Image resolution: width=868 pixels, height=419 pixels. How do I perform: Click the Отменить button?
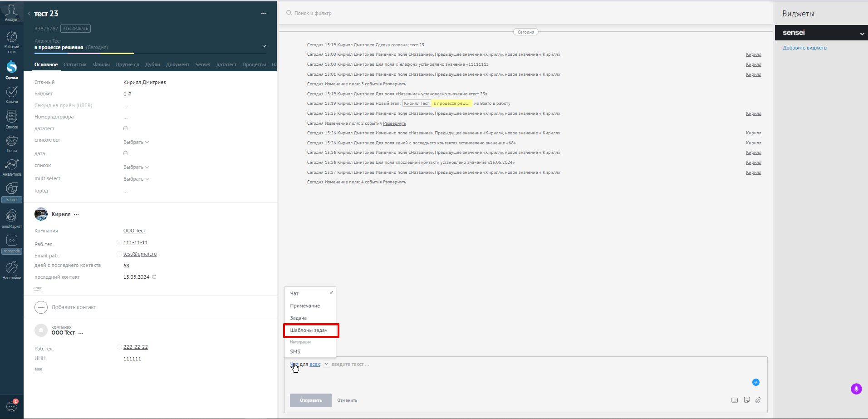pos(347,400)
